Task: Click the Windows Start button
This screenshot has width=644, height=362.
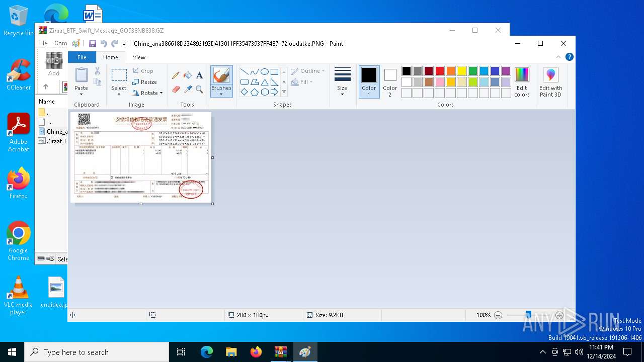Action: coord(12,352)
